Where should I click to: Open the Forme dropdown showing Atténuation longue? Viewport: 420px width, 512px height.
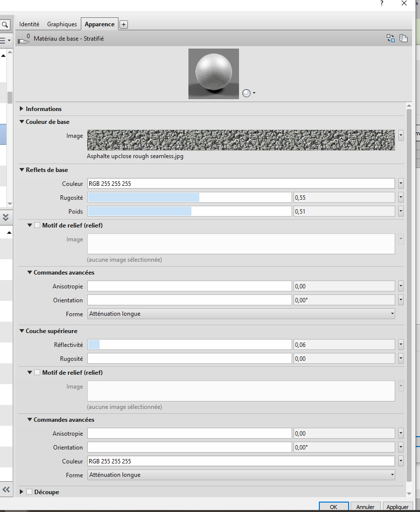tap(240, 313)
